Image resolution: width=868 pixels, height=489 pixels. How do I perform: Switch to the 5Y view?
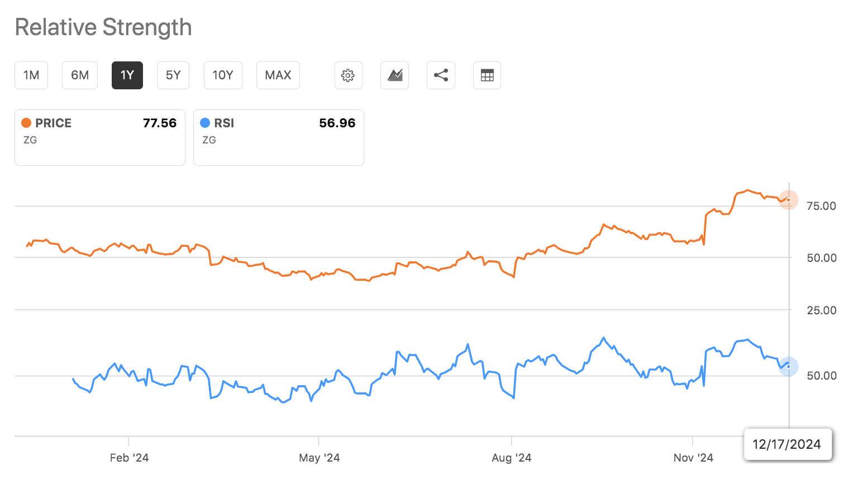pos(173,75)
